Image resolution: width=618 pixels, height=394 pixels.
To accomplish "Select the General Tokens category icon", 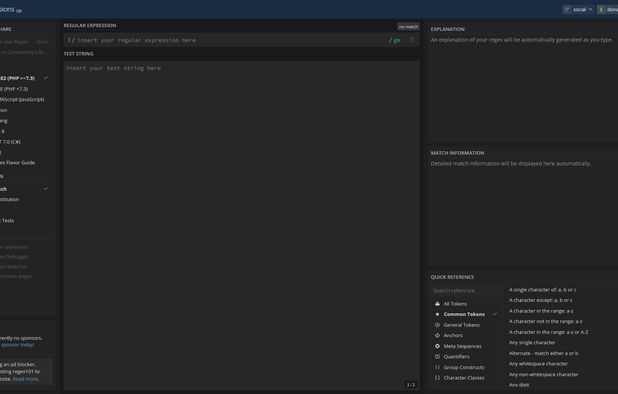I will [437, 325].
